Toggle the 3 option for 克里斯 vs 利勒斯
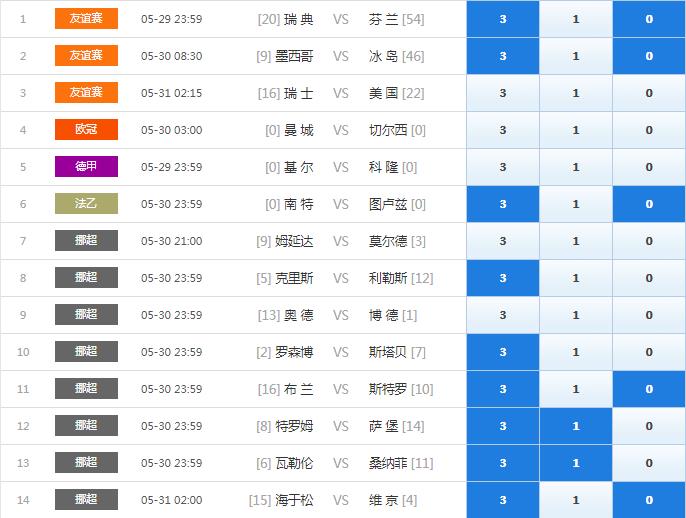 click(502, 278)
